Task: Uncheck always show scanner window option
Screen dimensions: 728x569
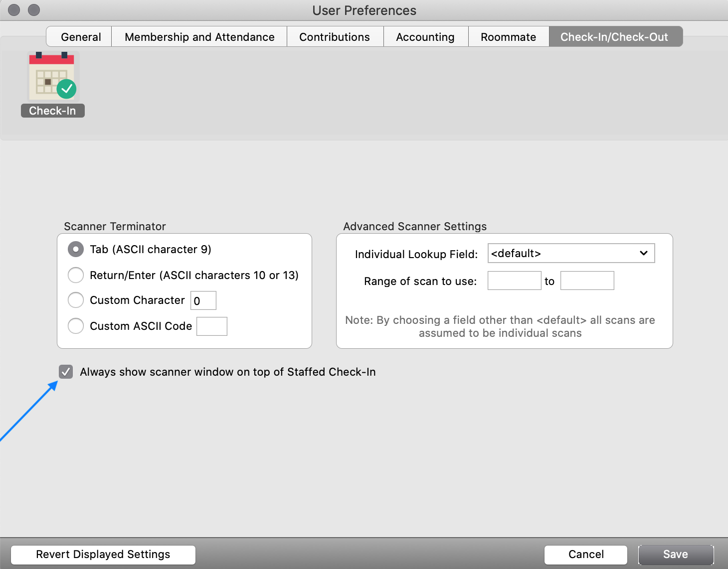Action: tap(65, 372)
